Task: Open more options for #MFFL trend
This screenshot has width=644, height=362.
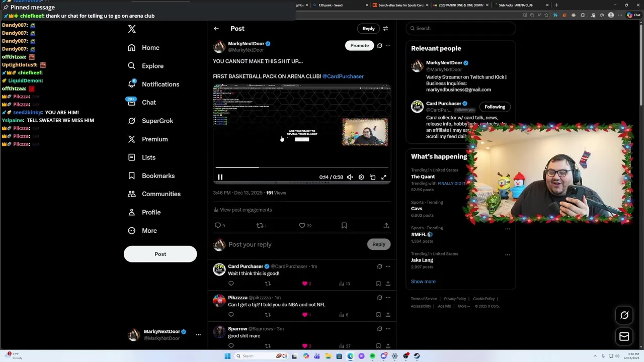Action: 507,229
